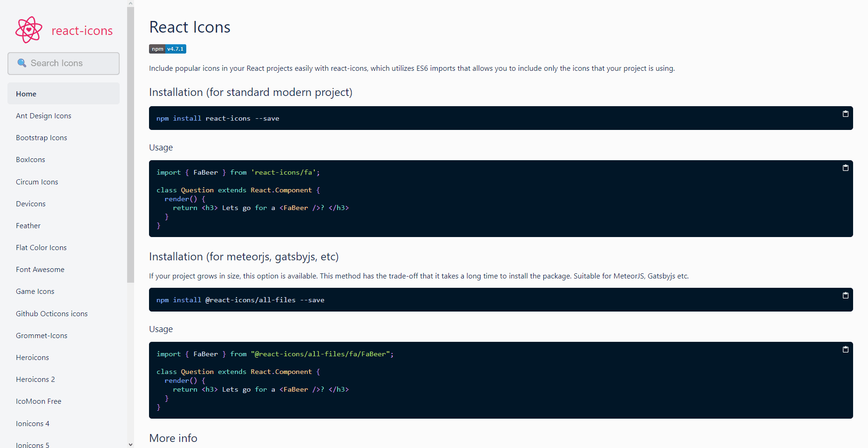Open Github Octicons icons set
Screen dimensions: 868x448
pos(52,314)
